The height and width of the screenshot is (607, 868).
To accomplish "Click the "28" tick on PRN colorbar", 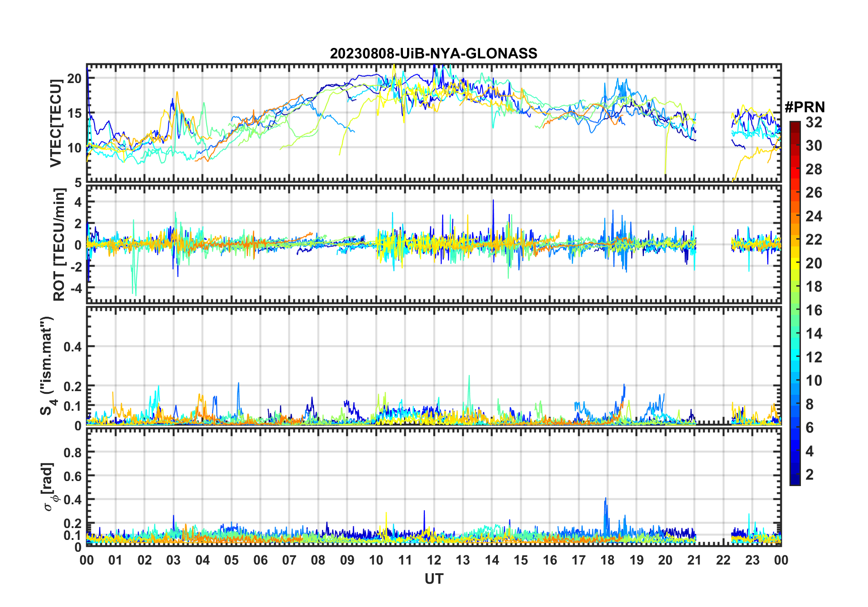I will [814, 169].
